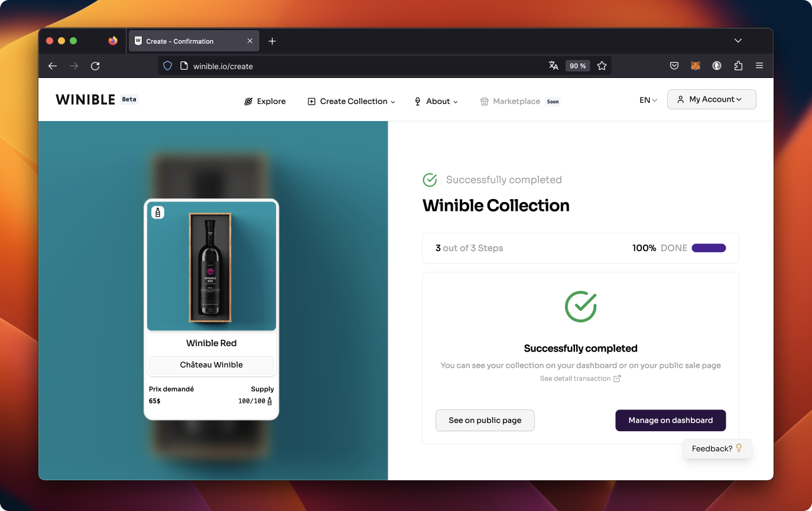This screenshot has height=511, width=812.
Task: Click the Marketplace menu item
Action: pyautogui.click(x=510, y=102)
